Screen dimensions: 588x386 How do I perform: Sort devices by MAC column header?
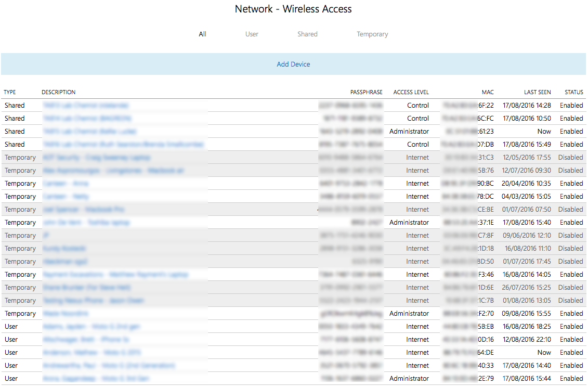(488, 92)
